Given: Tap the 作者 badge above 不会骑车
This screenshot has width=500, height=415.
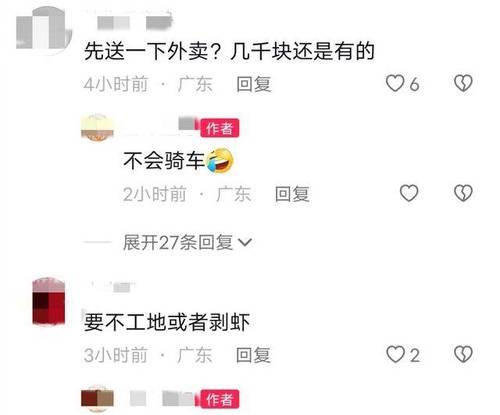Looking at the screenshot, I should [x=219, y=128].
